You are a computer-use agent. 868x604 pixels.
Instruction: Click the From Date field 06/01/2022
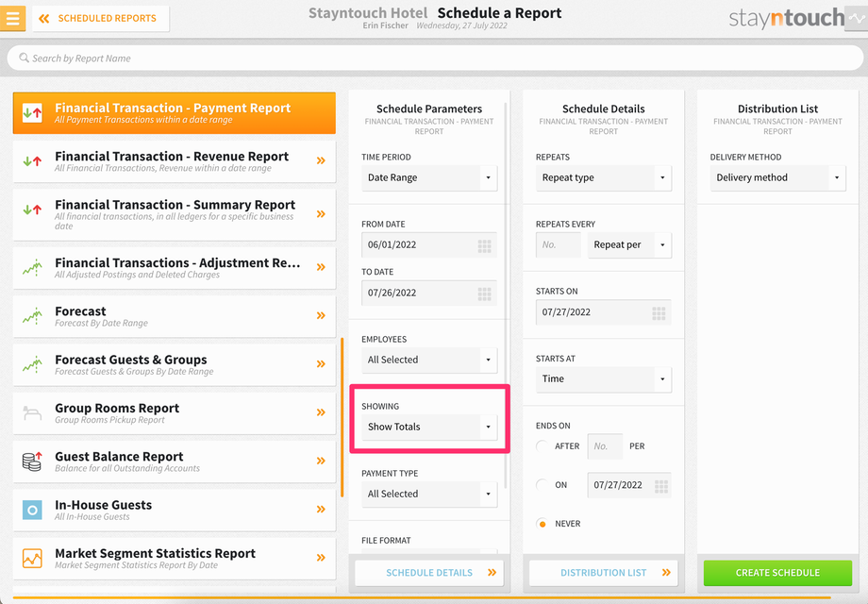pos(429,244)
